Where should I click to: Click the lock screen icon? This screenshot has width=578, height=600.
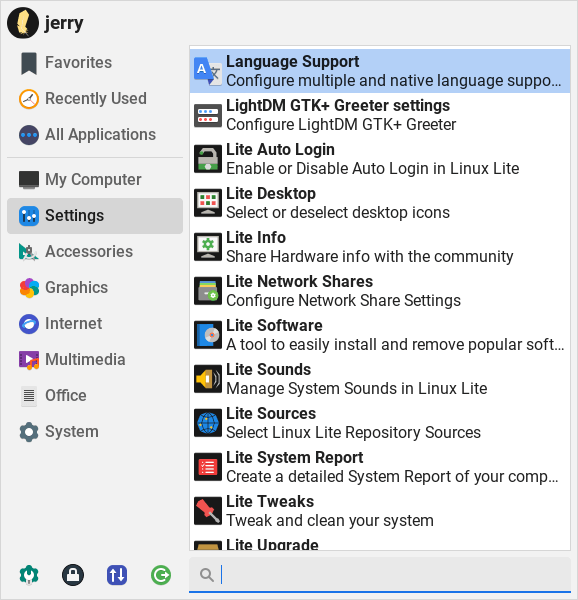pos(73,575)
